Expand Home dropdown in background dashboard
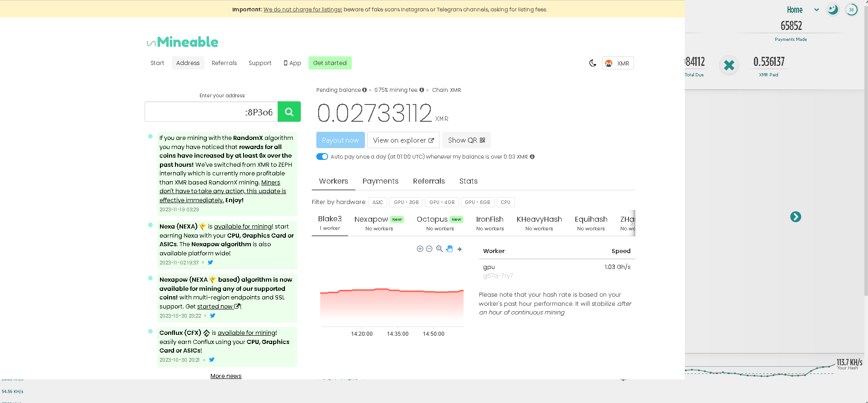Image resolution: width=868 pixels, height=403 pixels. pos(816,10)
